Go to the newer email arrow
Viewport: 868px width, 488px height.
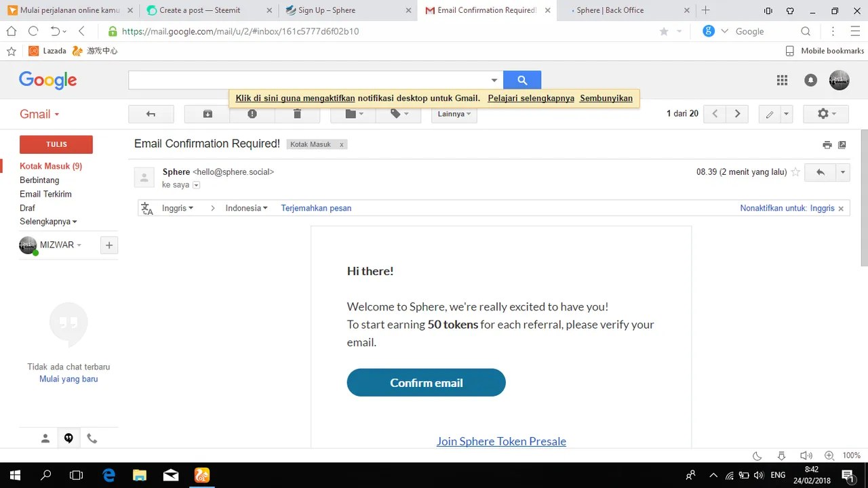tap(715, 114)
